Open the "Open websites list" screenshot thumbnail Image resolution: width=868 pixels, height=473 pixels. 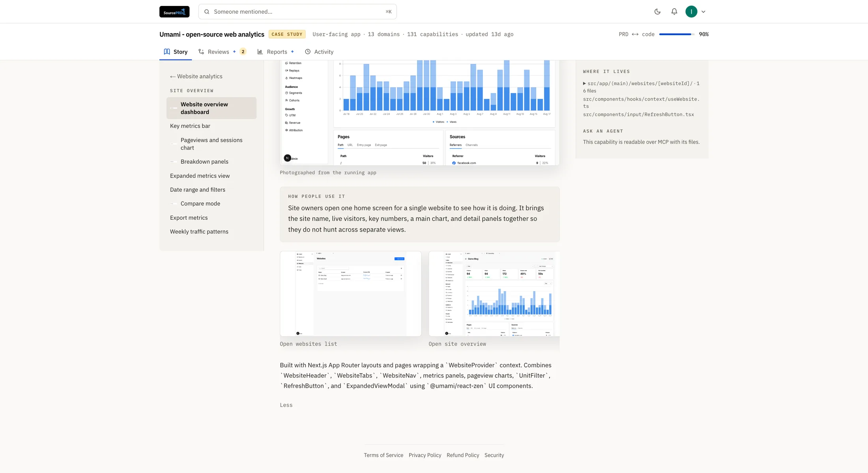click(351, 294)
